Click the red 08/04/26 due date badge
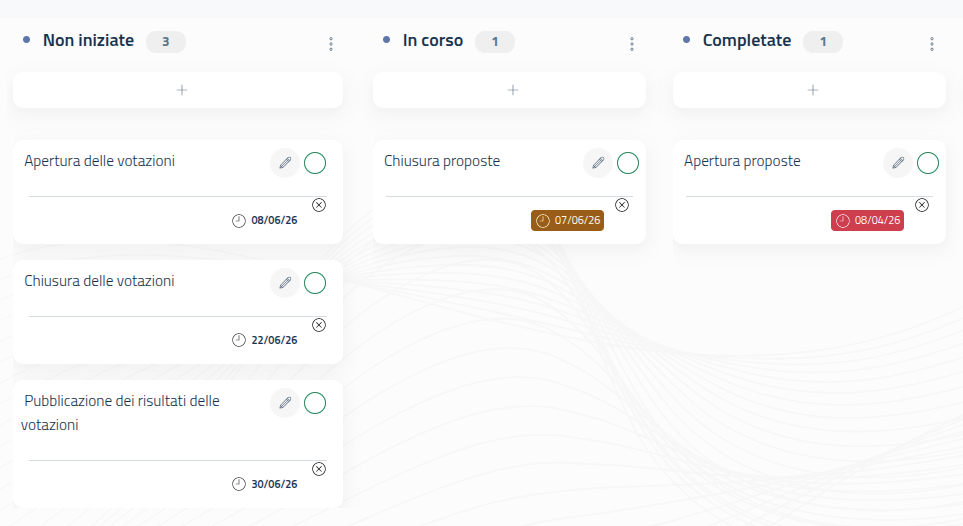Viewport: 963px width, 526px height. (867, 221)
